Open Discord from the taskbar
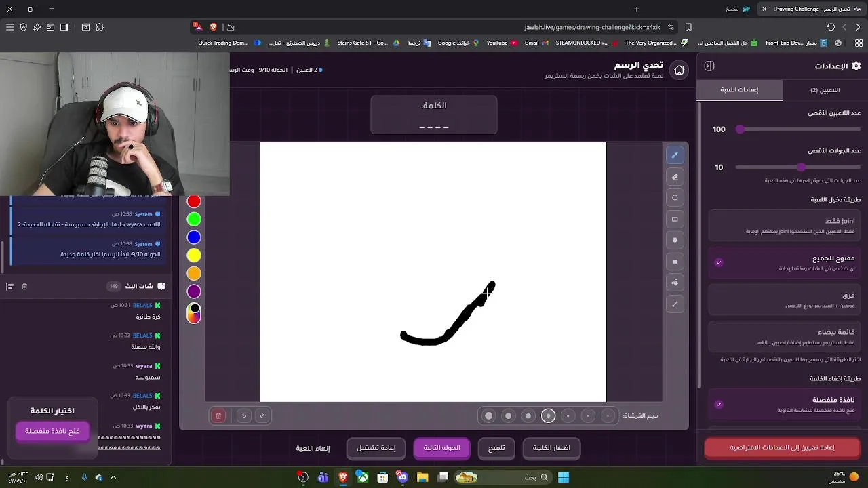Screen dimensions: 868x488 coord(403,477)
